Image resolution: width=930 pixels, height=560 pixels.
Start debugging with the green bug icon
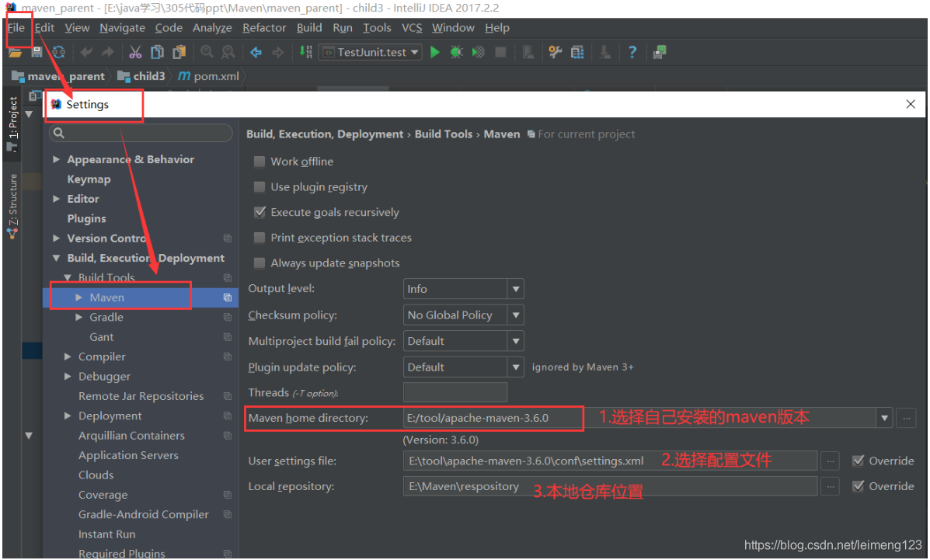coord(456,52)
